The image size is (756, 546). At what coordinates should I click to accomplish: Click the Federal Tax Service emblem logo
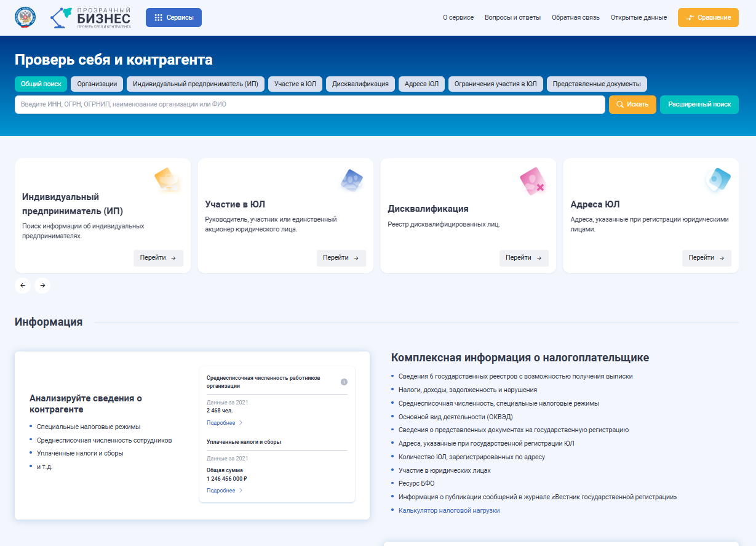pos(26,17)
